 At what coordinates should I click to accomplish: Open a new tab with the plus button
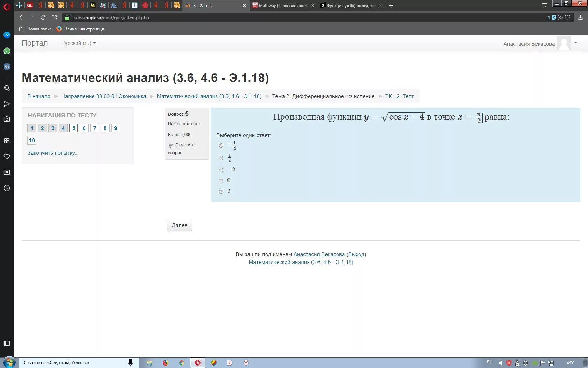point(391,5)
